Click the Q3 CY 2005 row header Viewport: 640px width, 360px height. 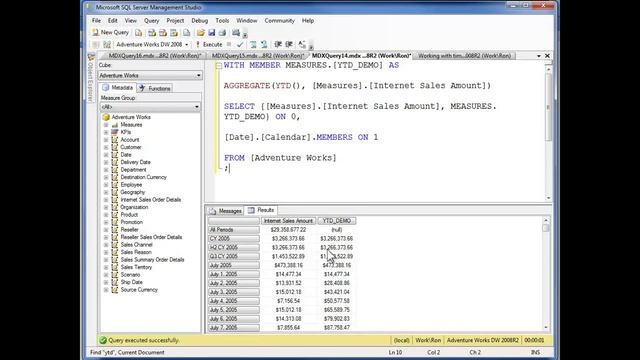(233, 256)
